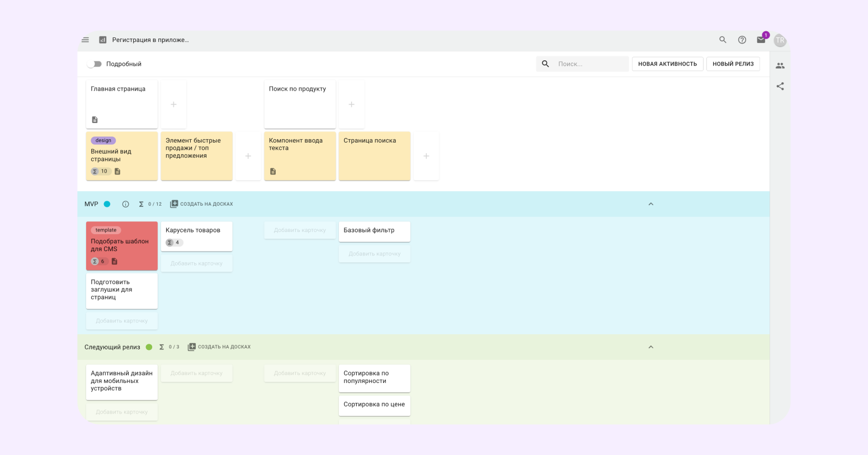
Task: Click the TR user avatar
Action: pyautogui.click(x=780, y=40)
